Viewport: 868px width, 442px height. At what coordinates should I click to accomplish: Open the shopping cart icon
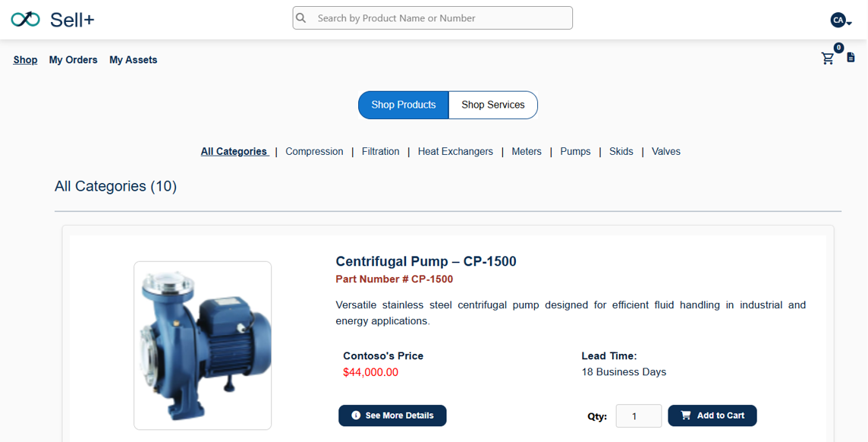(828, 58)
